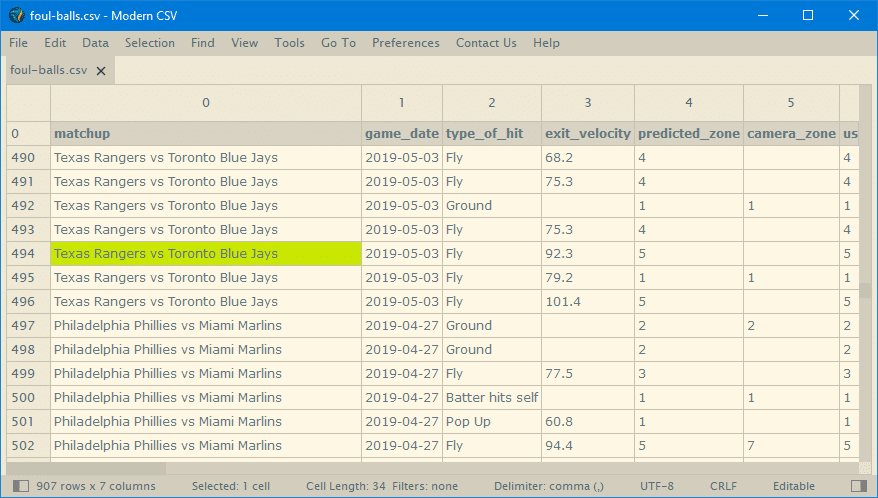878x498 pixels.
Task: Select the Batter hits self cell
Action: coord(492,398)
